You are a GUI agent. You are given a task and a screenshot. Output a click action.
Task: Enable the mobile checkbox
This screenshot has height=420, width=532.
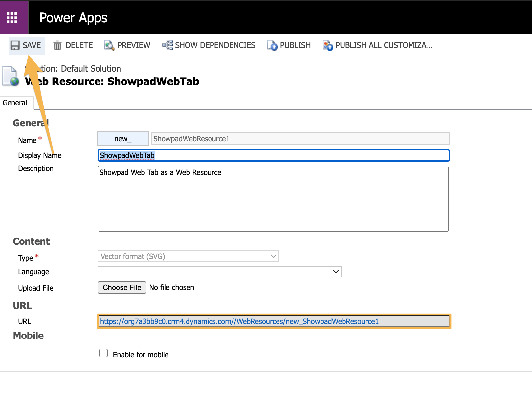[103, 353]
